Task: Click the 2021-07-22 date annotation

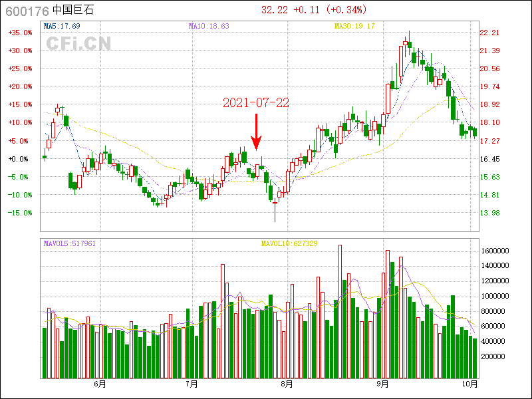Action: (256, 103)
